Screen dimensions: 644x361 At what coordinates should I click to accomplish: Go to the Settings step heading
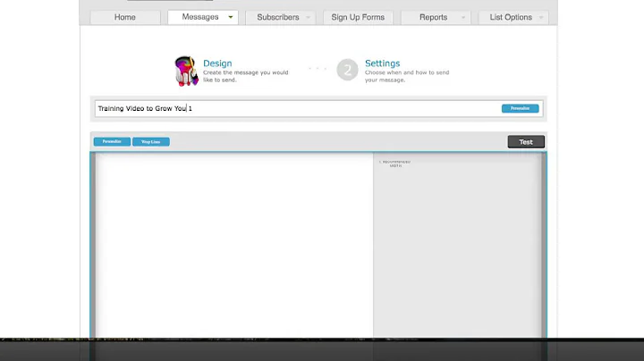(x=383, y=63)
